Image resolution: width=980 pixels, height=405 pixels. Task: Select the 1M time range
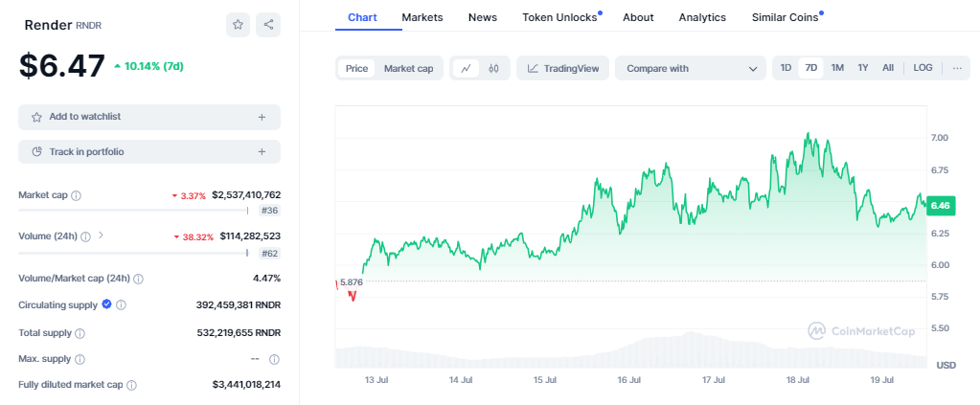pos(837,68)
